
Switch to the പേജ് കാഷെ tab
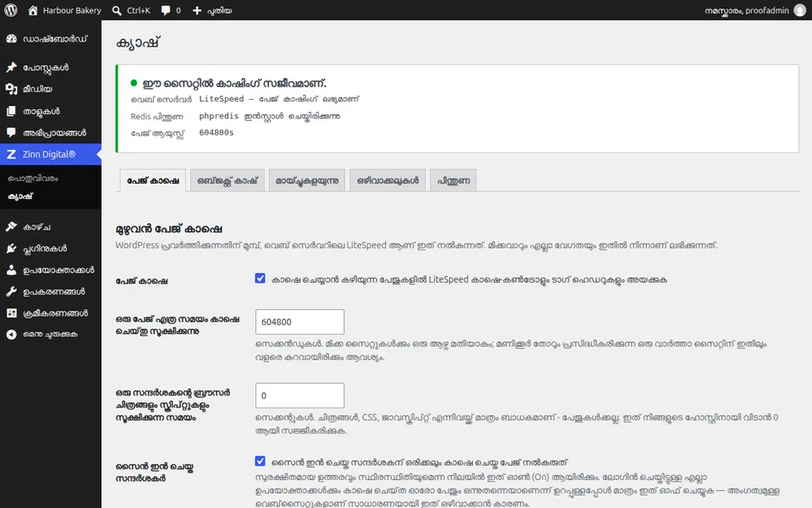[153, 180]
